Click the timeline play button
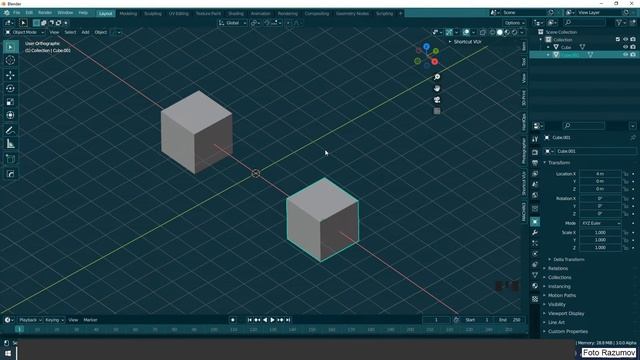 pyautogui.click(x=272, y=320)
